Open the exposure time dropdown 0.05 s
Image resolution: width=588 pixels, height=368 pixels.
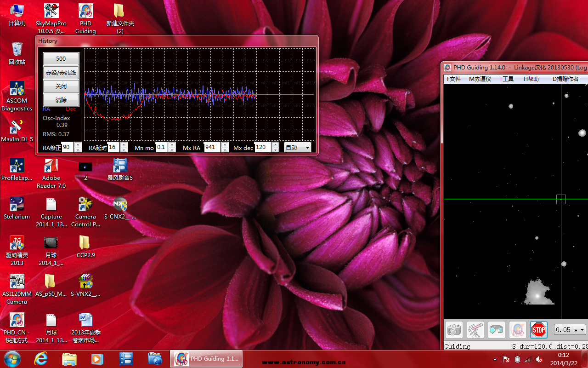point(570,329)
